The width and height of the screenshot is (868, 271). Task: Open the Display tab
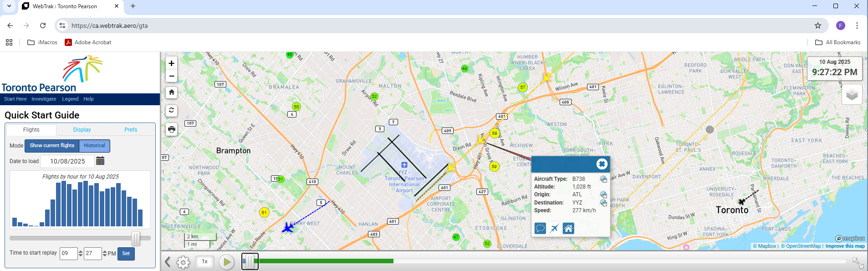click(82, 130)
